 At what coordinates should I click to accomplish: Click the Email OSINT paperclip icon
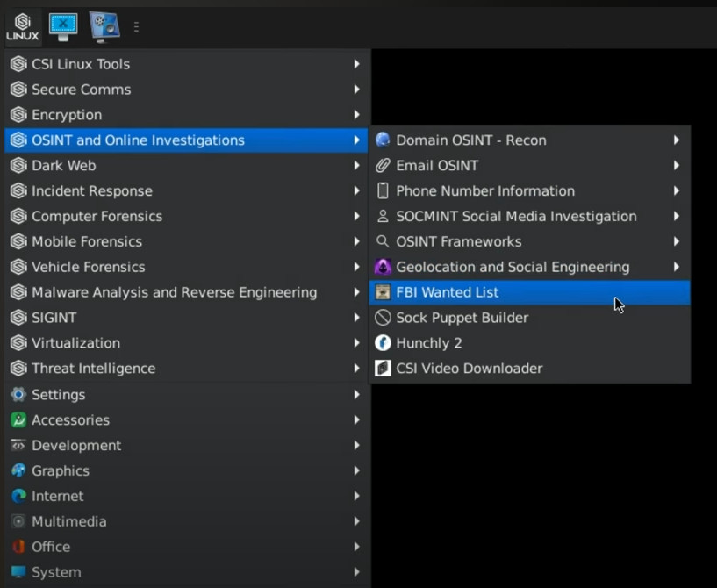tap(383, 165)
